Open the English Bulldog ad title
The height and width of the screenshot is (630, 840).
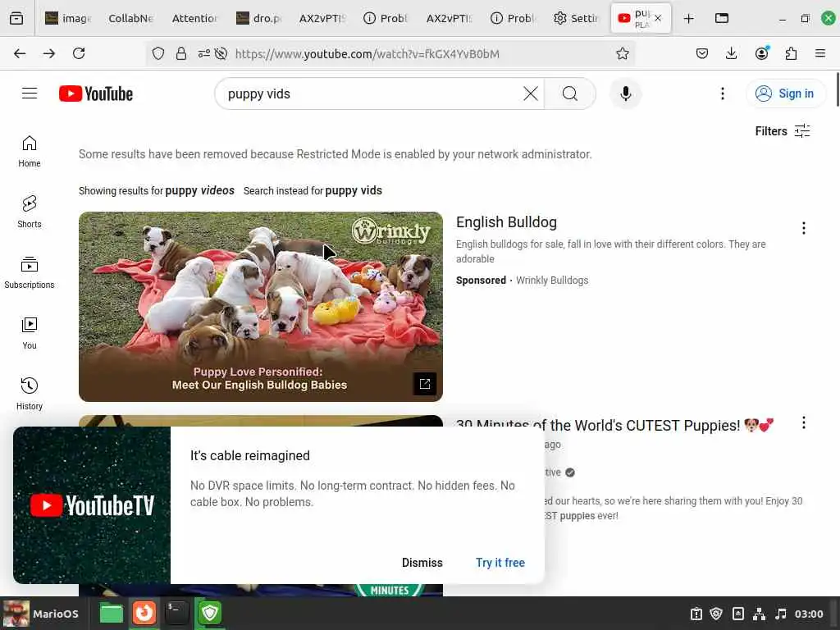point(506,222)
